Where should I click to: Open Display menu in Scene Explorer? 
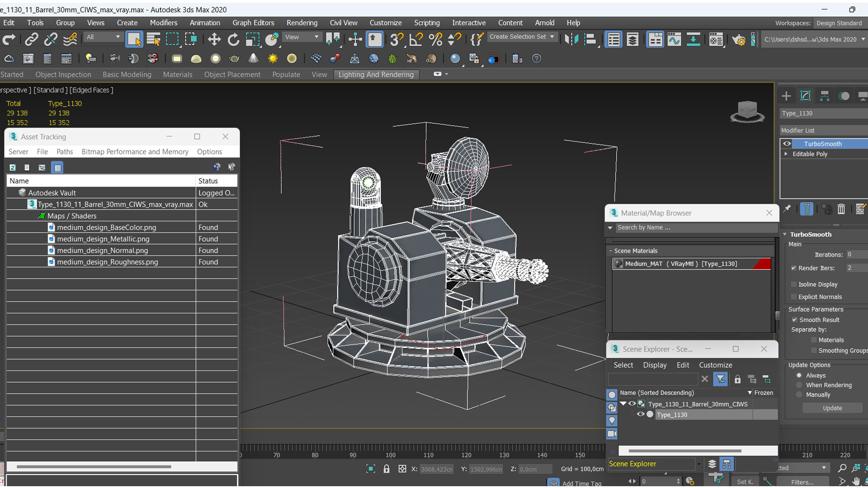(655, 365)
